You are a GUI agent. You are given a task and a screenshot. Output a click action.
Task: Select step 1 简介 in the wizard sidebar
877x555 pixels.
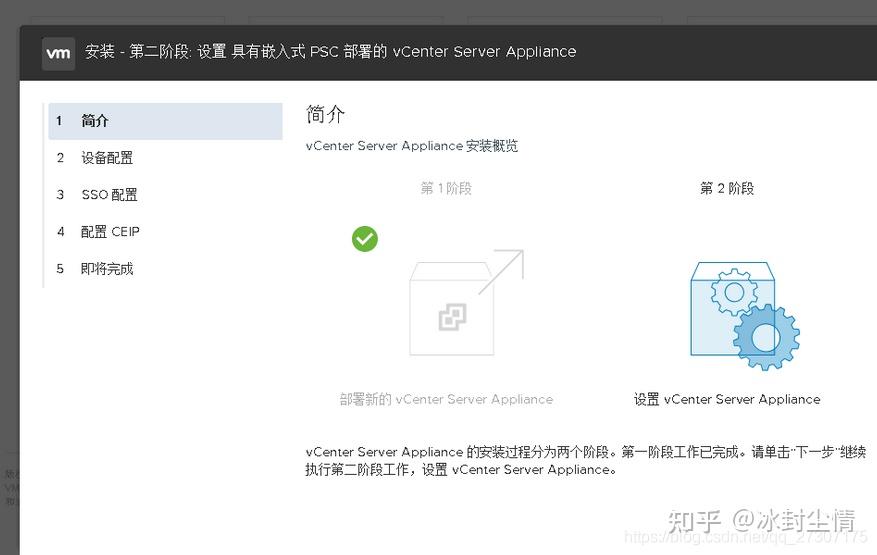pos(166,121)
